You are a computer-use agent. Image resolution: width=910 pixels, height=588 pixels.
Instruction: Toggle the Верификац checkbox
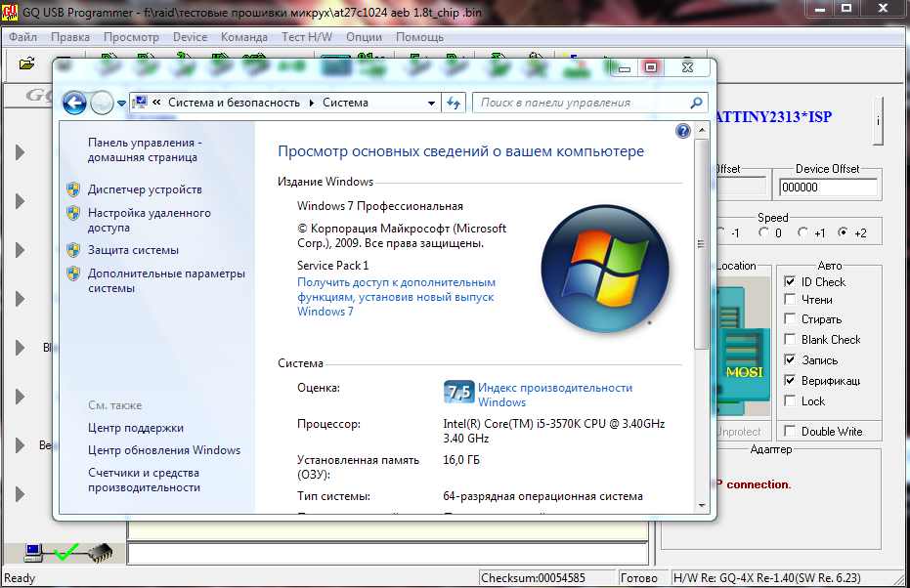point(790,380)
